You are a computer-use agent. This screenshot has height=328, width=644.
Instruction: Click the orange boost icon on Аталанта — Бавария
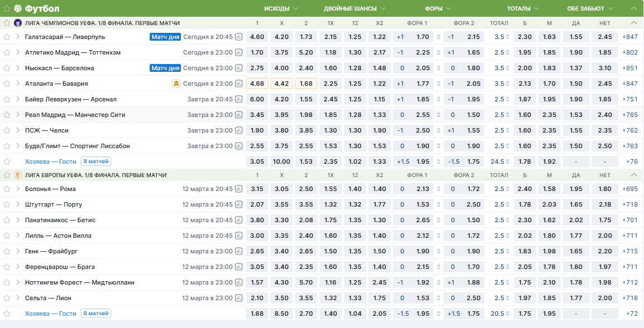click(176, 84)
